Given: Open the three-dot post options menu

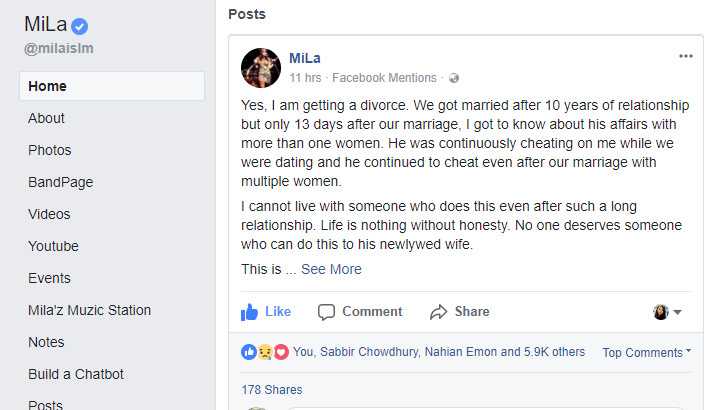Looking at the screenshot, I should [x=685, y=56].
